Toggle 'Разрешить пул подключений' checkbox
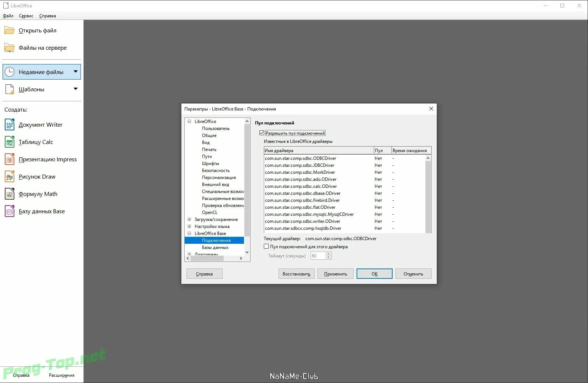This screenshot has width=588, height=383. [262, 133]
